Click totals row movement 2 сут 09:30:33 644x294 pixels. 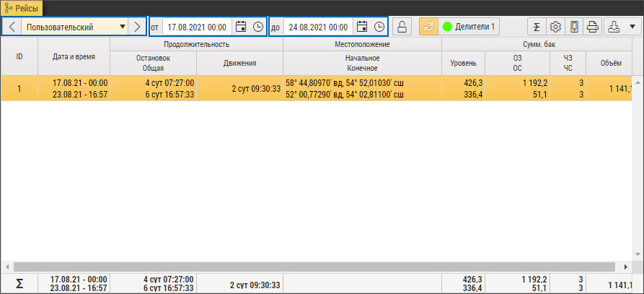(255, 285)
